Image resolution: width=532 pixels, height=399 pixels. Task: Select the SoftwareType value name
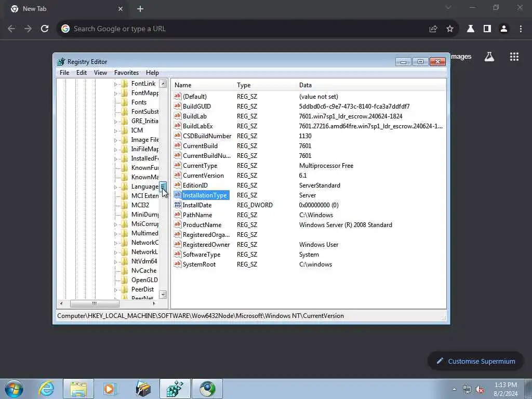[x=202, y=254]
